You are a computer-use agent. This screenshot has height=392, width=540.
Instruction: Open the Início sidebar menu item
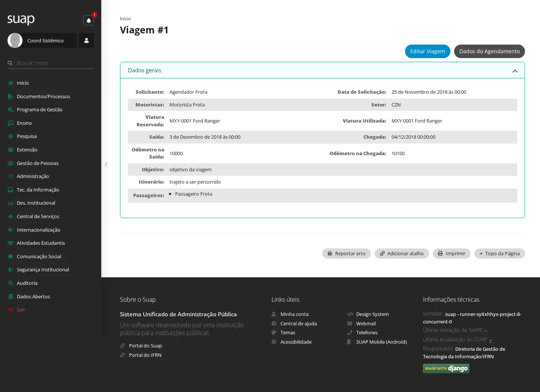(51, 83)
